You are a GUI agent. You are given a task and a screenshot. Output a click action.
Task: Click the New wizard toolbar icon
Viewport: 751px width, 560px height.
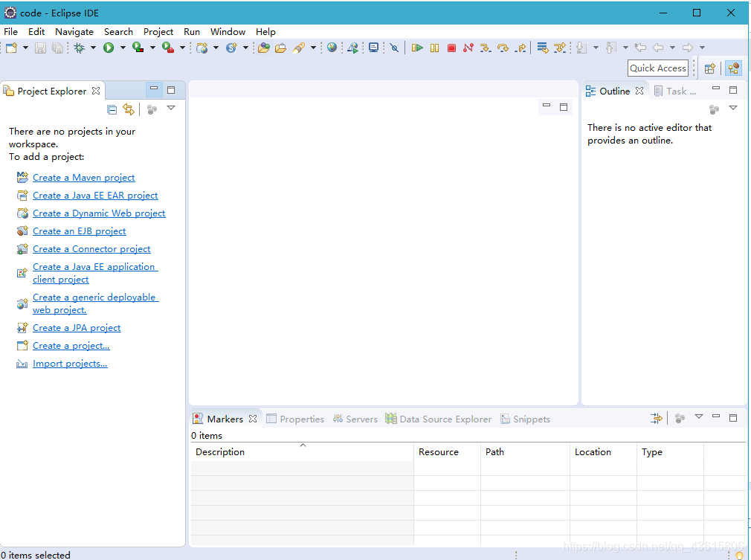click(x=11, y=48)
